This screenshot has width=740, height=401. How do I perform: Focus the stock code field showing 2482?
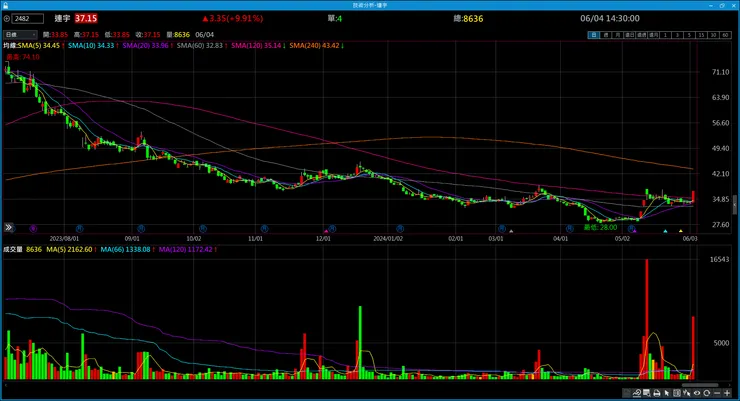pyautogui.click(x=28, y=19)
